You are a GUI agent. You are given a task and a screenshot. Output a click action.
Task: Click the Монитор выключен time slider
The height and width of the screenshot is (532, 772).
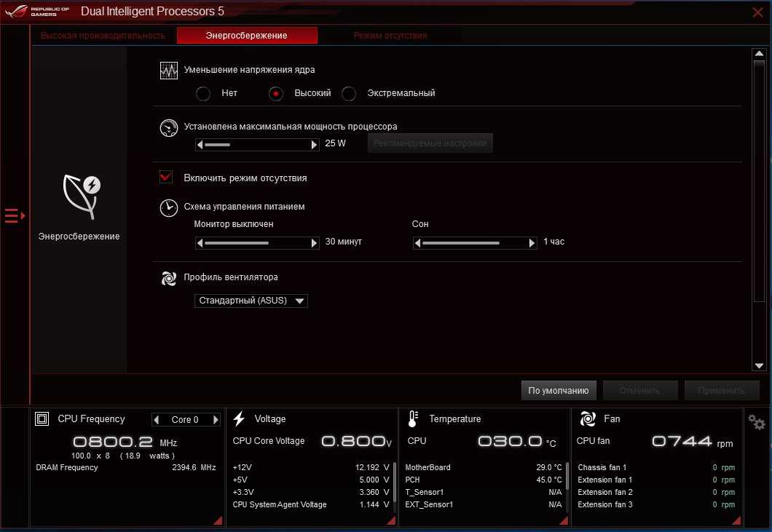tap(257, 243)
